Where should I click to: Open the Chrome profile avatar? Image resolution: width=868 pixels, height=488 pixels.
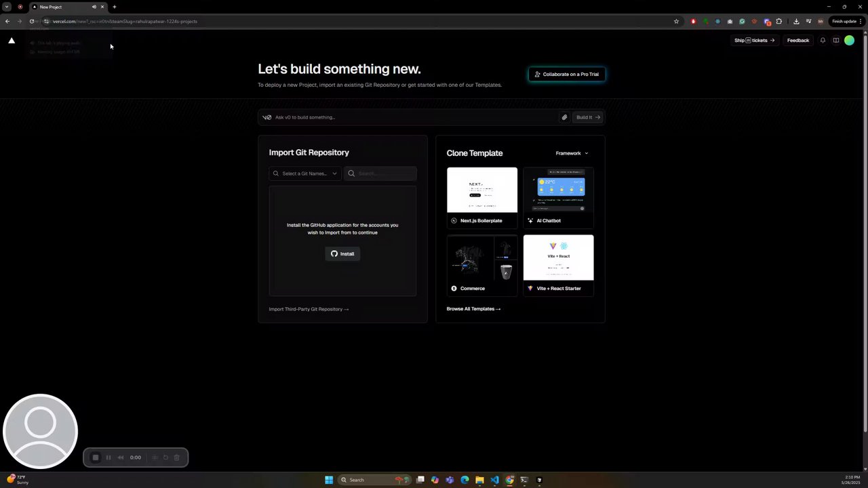(x=821, y=21)
